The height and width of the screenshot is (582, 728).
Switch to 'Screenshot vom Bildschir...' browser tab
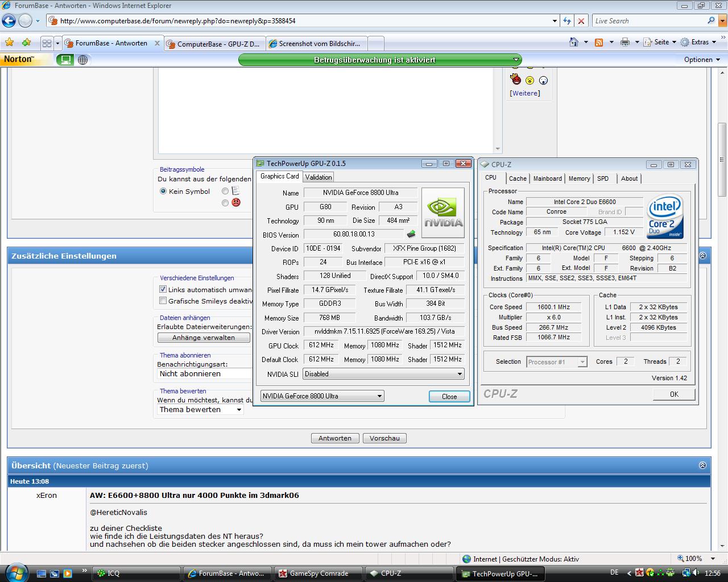click(x=317, y=43)
